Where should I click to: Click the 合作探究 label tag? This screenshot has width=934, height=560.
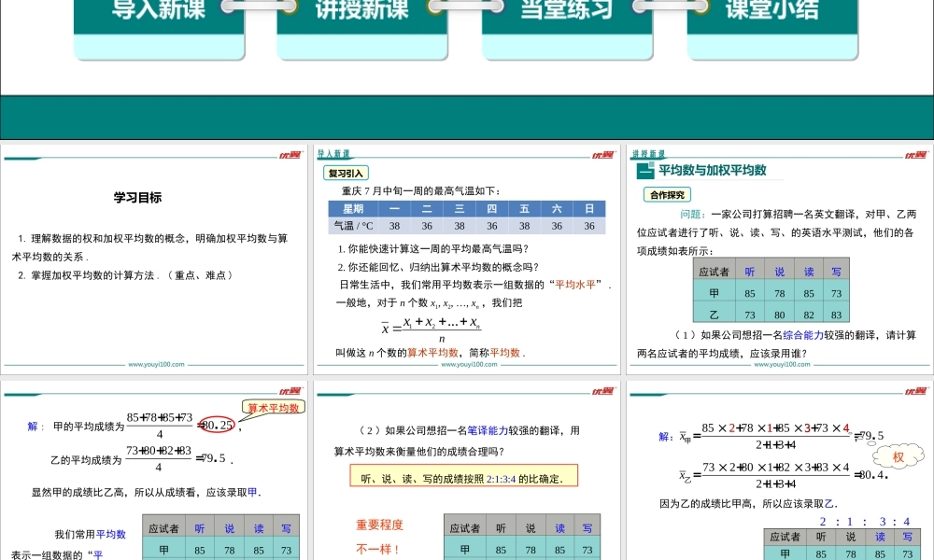[666, 195]
